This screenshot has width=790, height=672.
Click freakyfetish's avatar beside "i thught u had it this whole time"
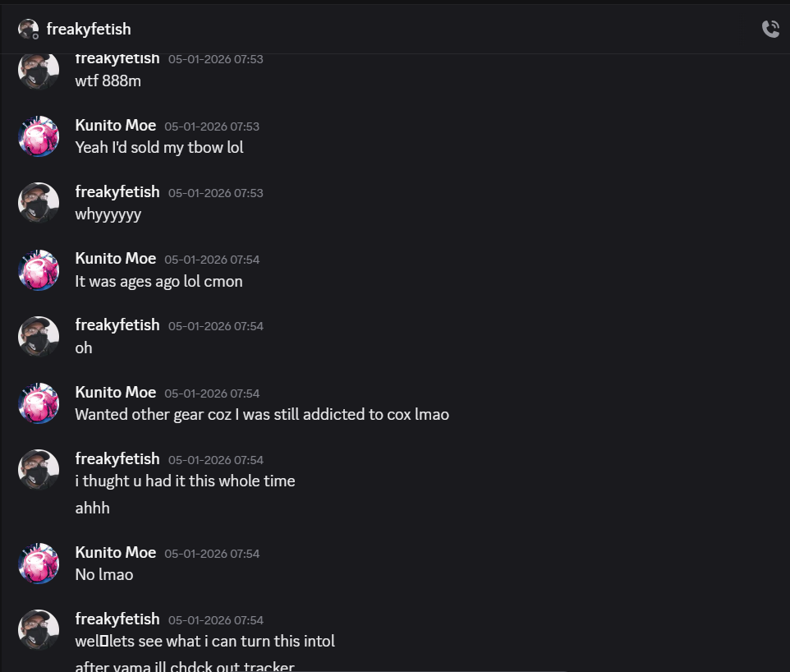tap(38, 469)
